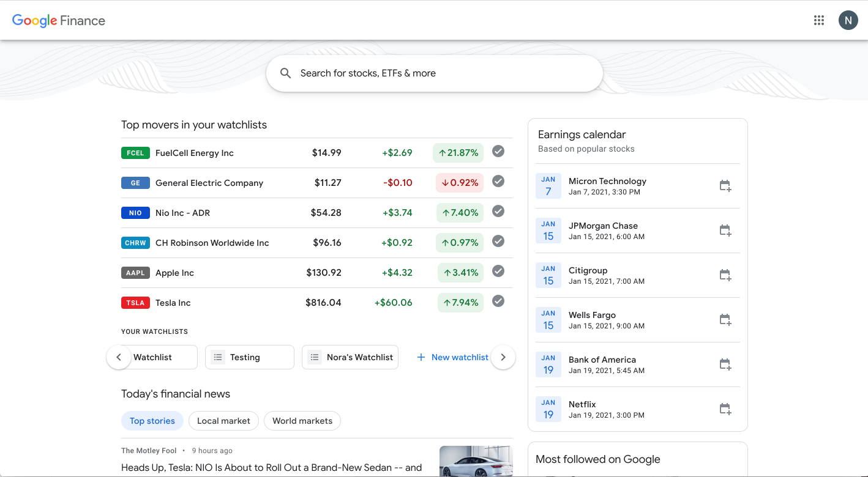
Task: Open Nora's Watchlist chip
Action: point(350,357)
